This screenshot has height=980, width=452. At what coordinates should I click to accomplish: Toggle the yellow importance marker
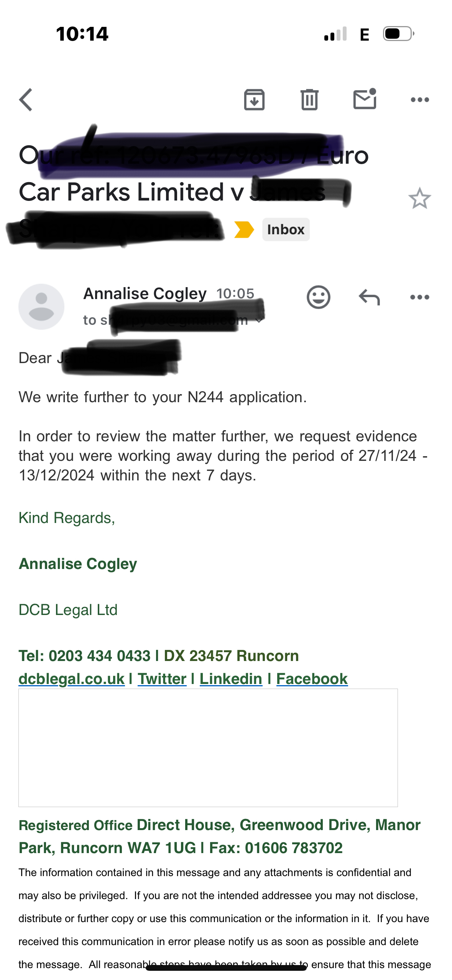click(244, 230)
